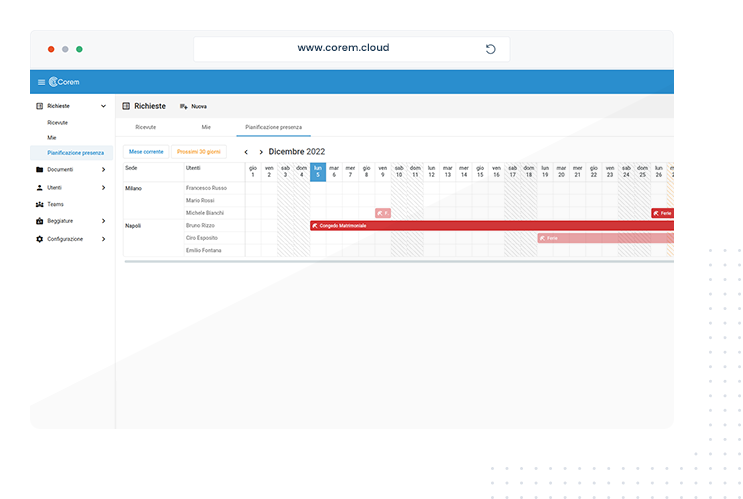This screenshot has width=743, height=499.
Task: Click the Dicembre 2022 month label
Action: 297,152
